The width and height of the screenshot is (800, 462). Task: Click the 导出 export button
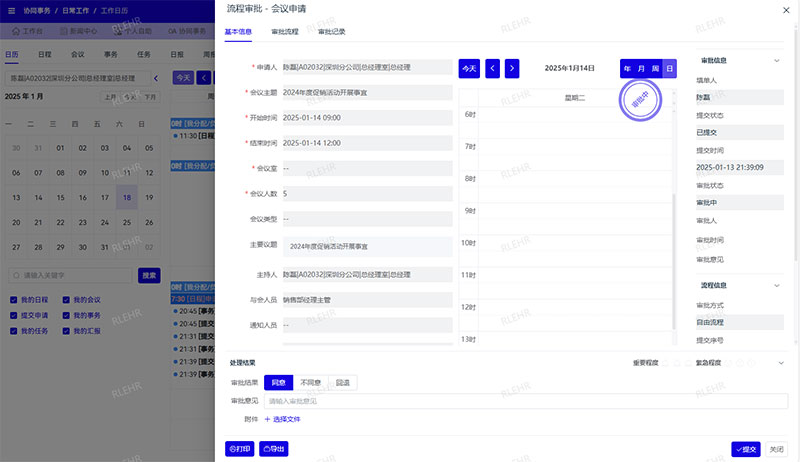273,449
